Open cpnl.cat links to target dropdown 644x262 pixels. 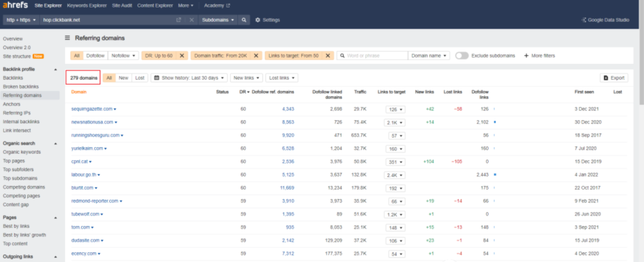click(395, 161)
